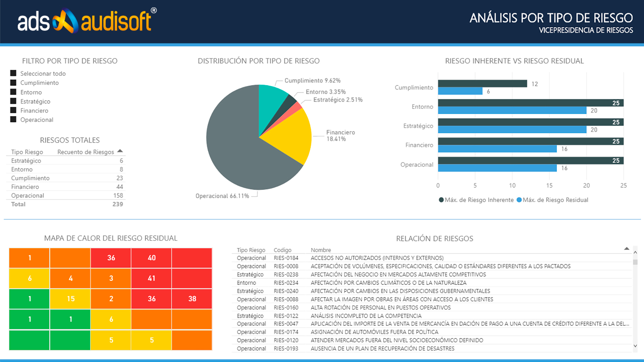Select the red heatmap cell showing 40
Image resolution: width=644 pixels, height=362 pixels.
tap(151, 258)
